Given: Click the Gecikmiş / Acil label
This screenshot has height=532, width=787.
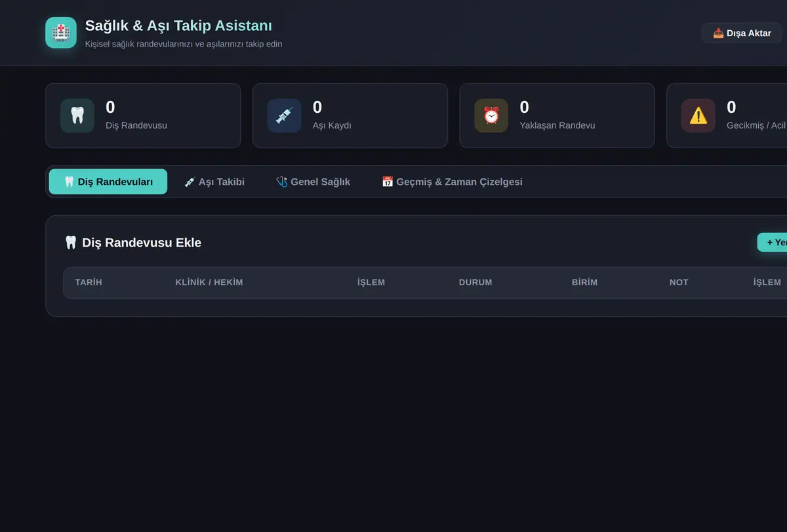Looking at the screenshot, I should click(x=756, y=125).
